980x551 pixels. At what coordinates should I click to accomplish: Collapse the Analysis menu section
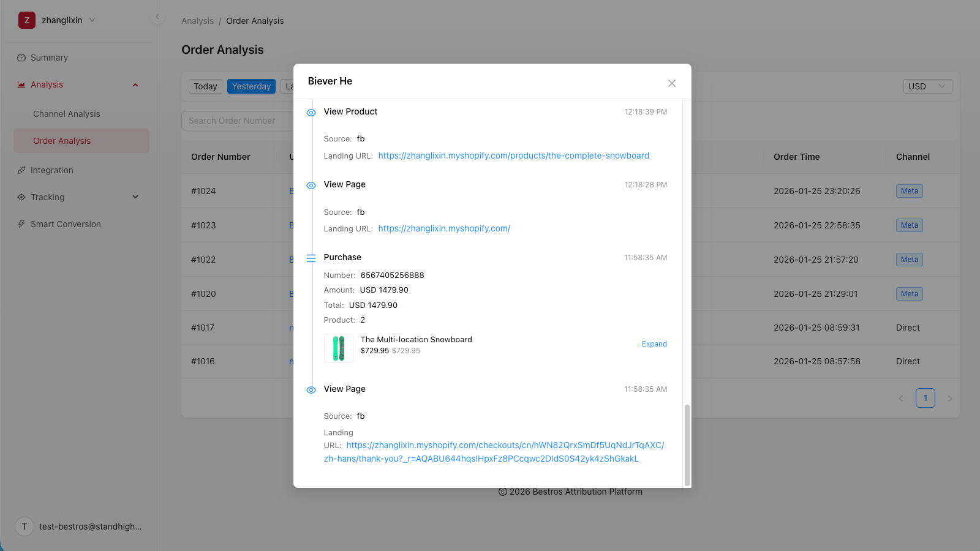[x=135, y=85]
